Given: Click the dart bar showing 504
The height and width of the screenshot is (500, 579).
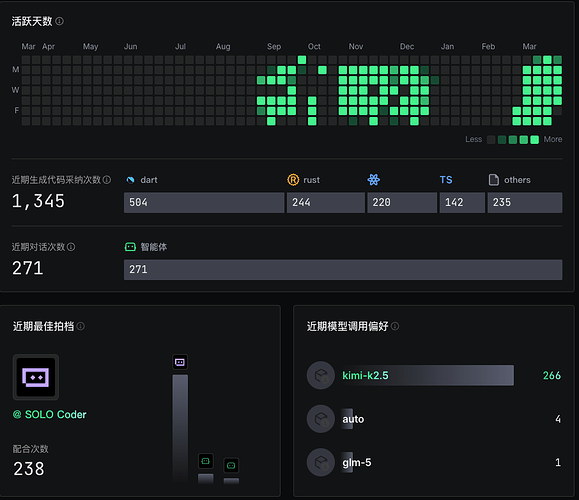Looking at the screenshot, I should point(204,202).
